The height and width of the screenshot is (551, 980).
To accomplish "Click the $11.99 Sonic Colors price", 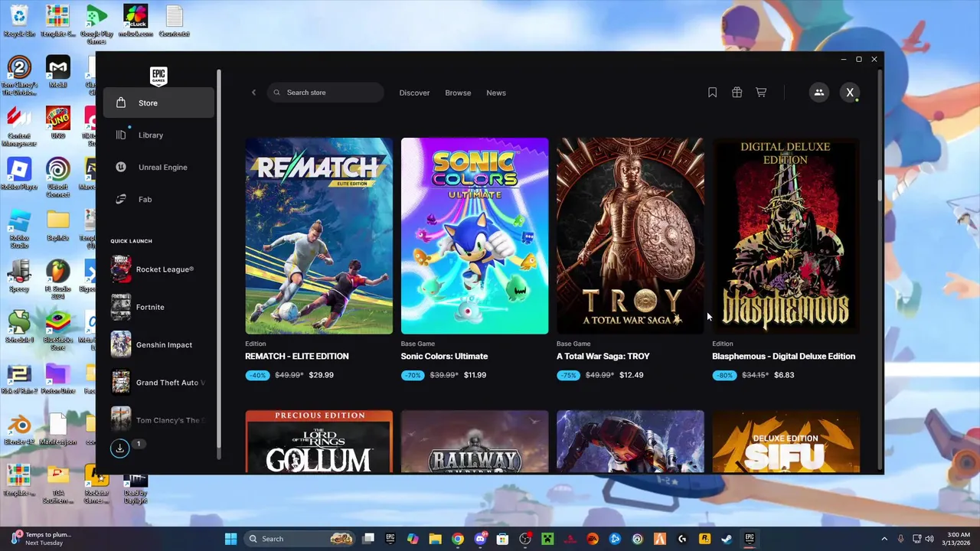I will 475,375.
